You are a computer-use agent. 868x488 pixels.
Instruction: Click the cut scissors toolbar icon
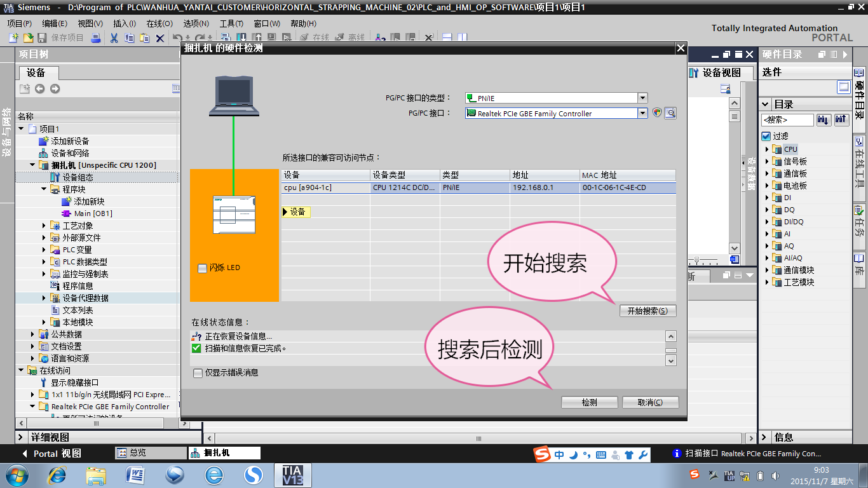pos(114,38)
